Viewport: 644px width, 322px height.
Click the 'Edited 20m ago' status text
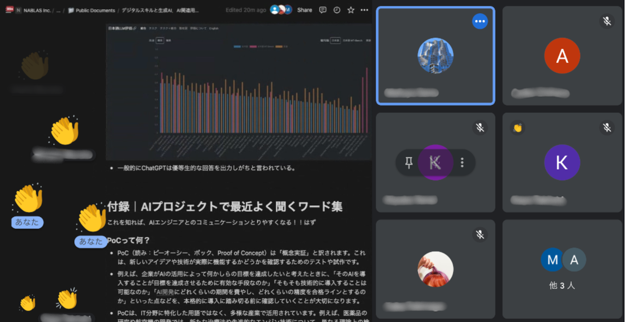click(246, 10)
